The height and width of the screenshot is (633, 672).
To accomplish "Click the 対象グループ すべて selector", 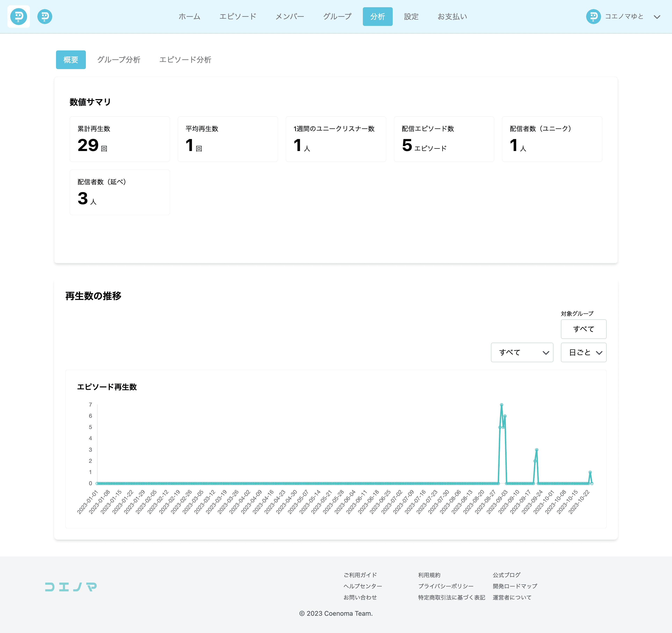I will pyautogui.click(x=583, y=329).
